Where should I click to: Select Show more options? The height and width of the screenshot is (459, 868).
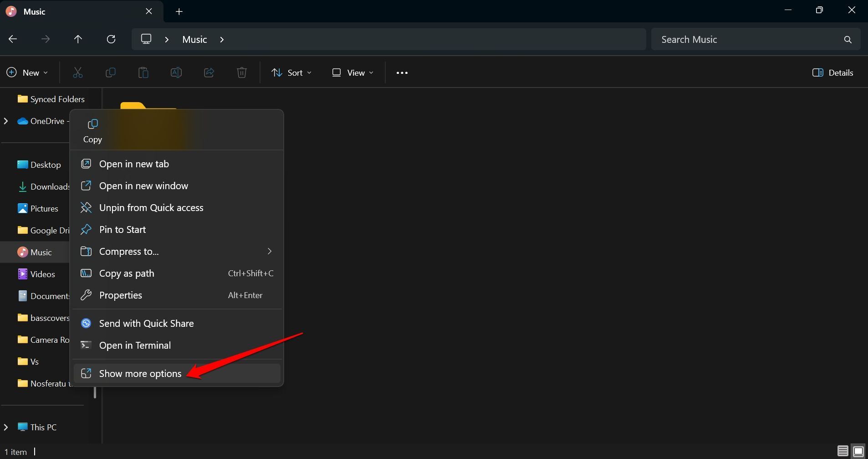[x=140, y=374]
